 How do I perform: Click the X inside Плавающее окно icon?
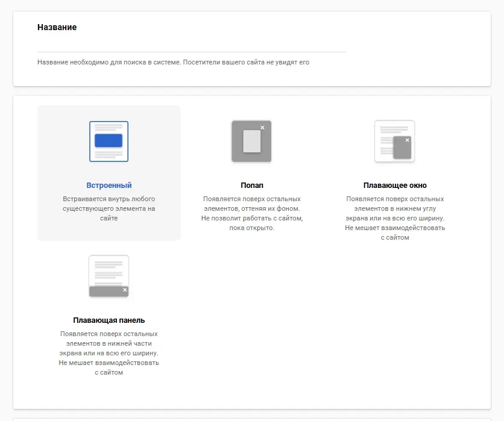click(x=407, y=140)
